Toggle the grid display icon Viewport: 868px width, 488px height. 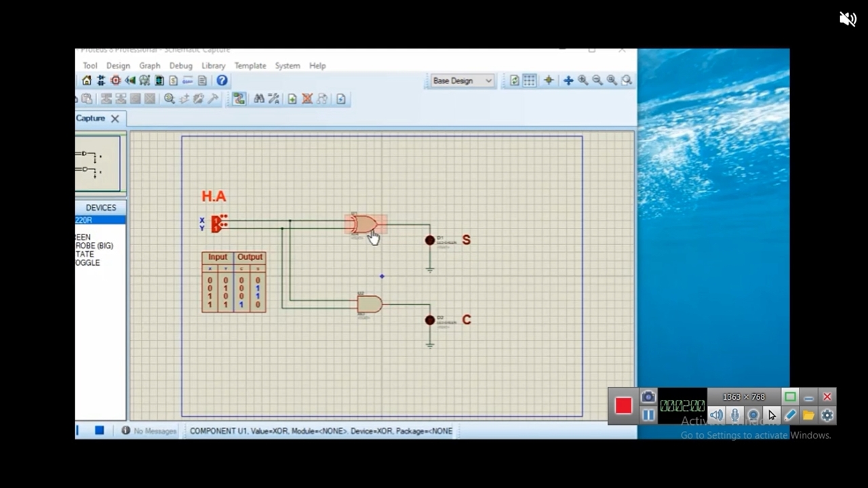click(x=530, y=81)
